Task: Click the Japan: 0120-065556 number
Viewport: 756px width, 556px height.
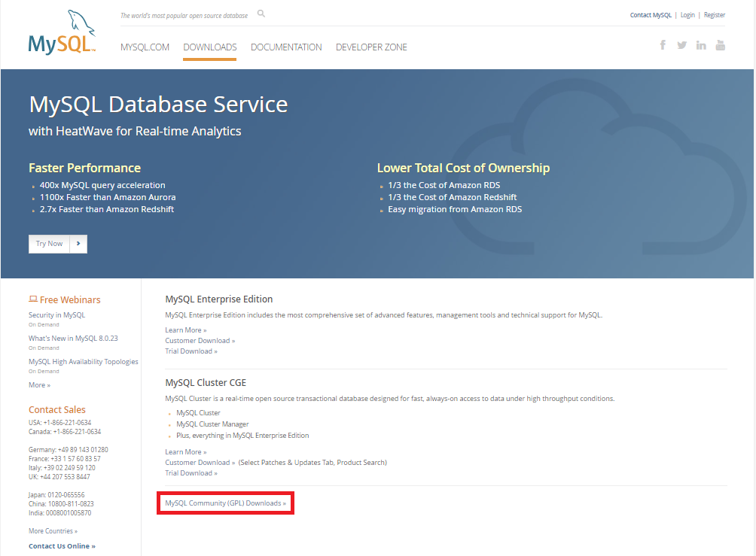Action: (56, 495)
